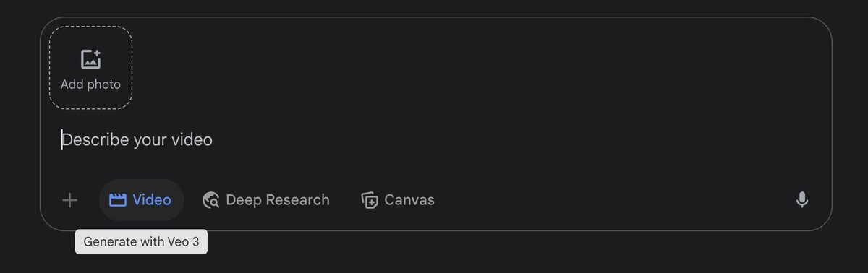
Task: Click the Add photo text label
Action: [90, 84]
